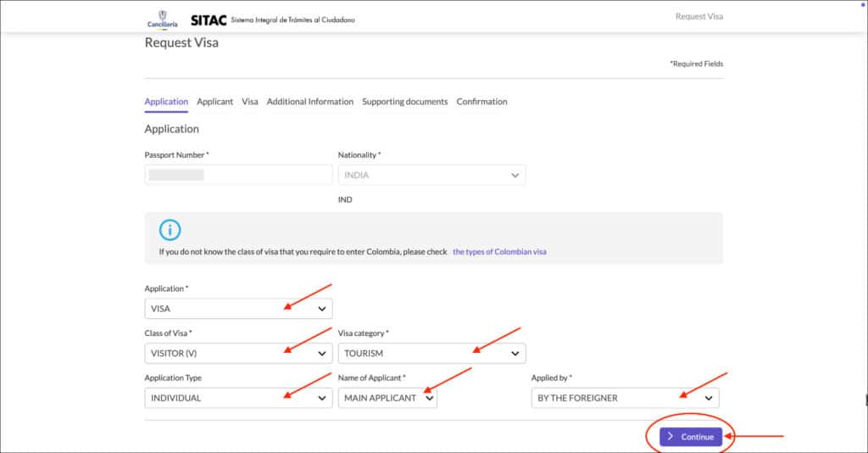Click the Cancillería logo
This screenshot has height=453, width=868.
click(162, 19)
